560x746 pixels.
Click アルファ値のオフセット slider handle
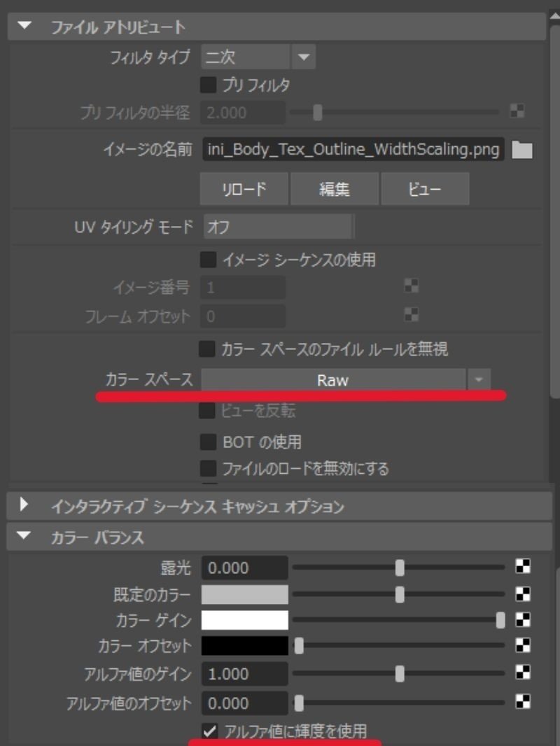tap(299, 703)
